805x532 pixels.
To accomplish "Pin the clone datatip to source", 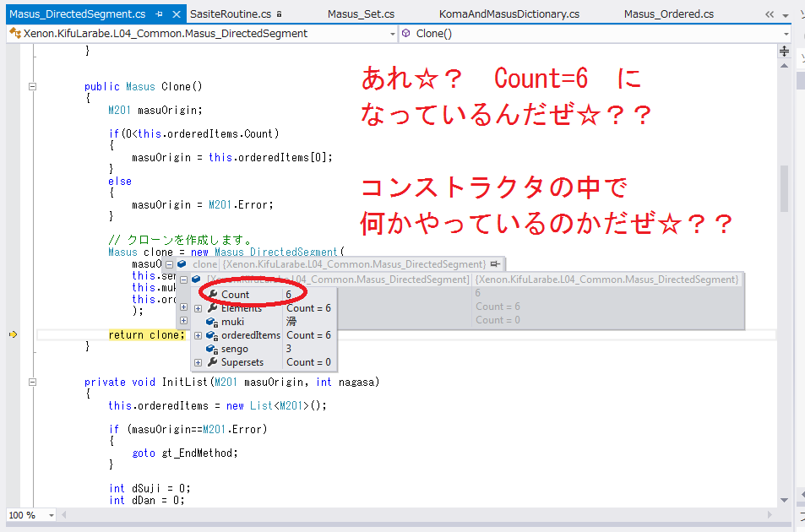I will (495, 264).
